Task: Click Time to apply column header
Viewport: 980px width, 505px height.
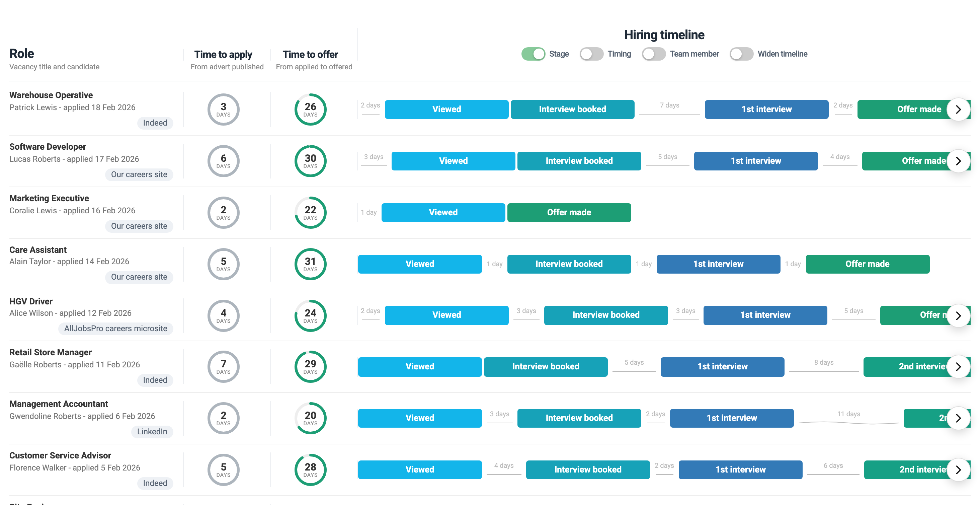Action: coord(223,55)
